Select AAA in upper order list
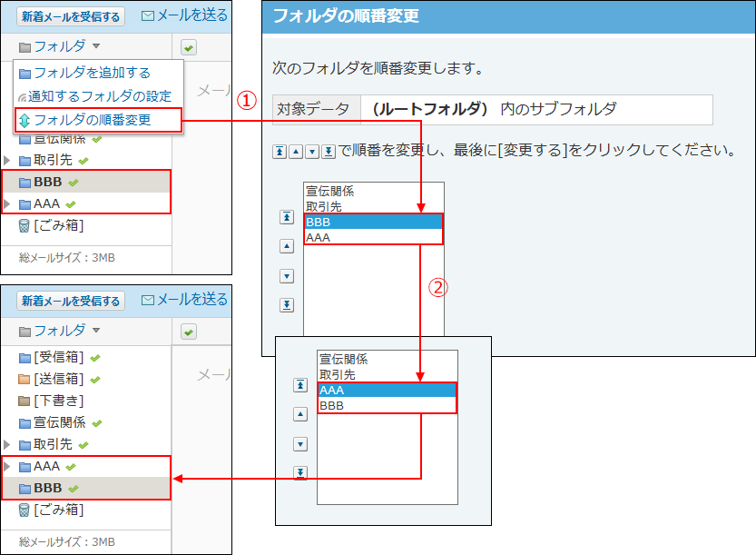Viewport: 756px width, 555px height. tap(373, 237)
